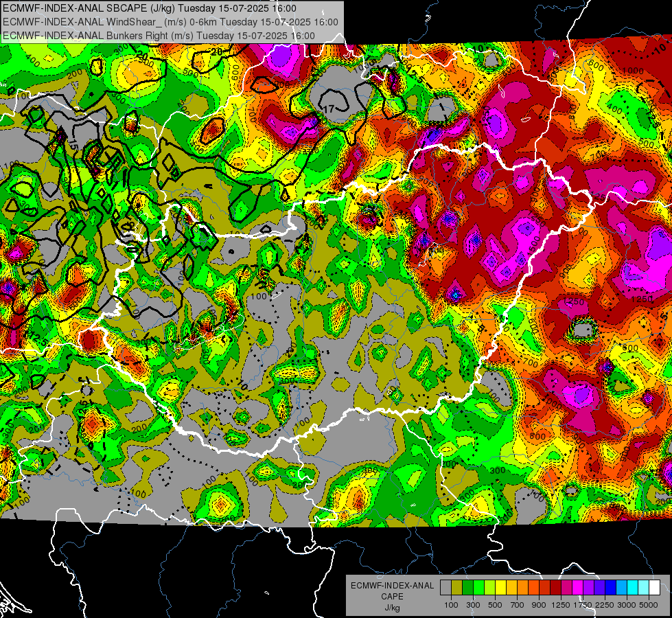Click the legend value 500
This screenshot has height=618, width=672.
coord(495,605)
